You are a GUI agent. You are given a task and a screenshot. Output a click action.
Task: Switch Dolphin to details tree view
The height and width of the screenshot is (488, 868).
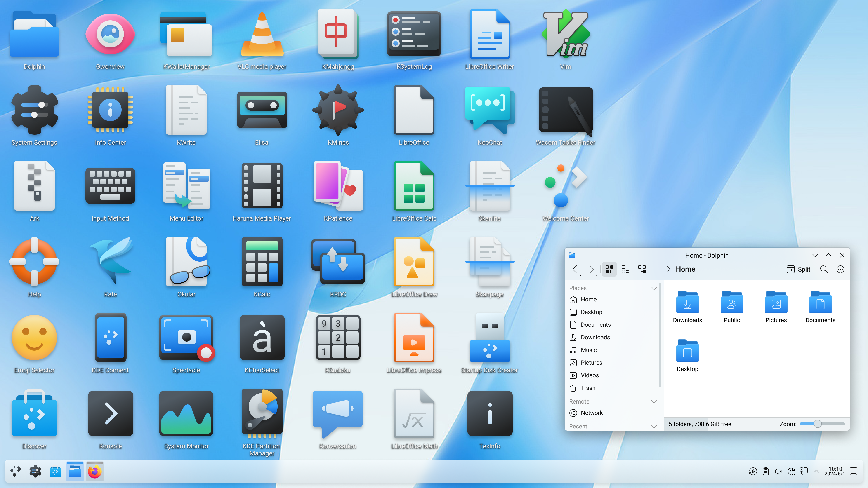click(x=642, y=269)
